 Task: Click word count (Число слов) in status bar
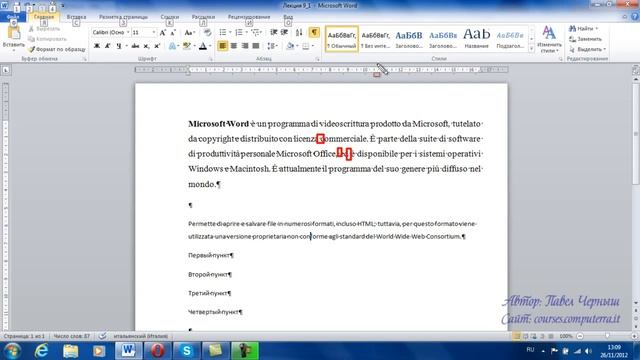point(72,336)
